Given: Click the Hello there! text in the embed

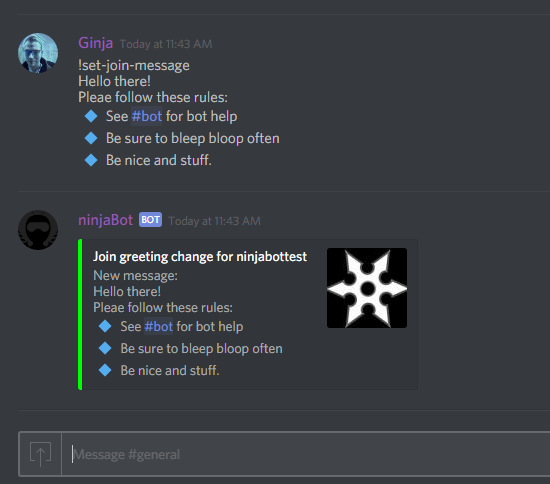Looking at the screenshot, I should click(127, 291).
